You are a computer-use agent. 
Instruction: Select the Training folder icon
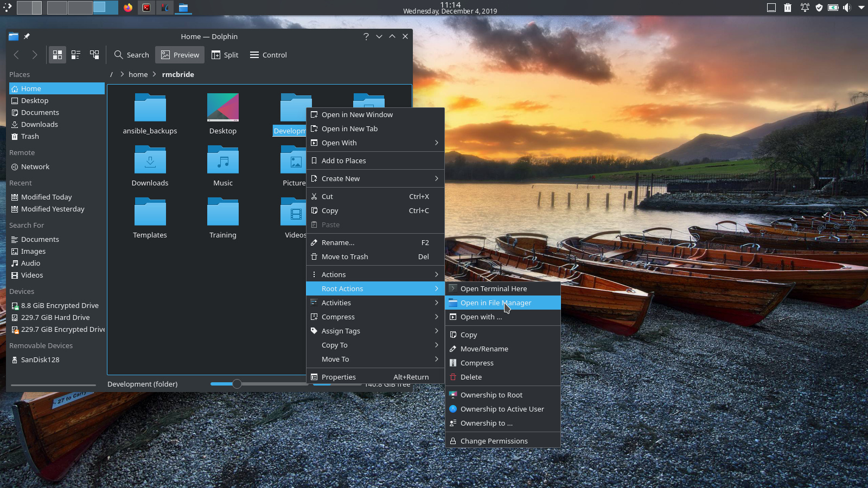pyautogui.click(x=223, y=211)
